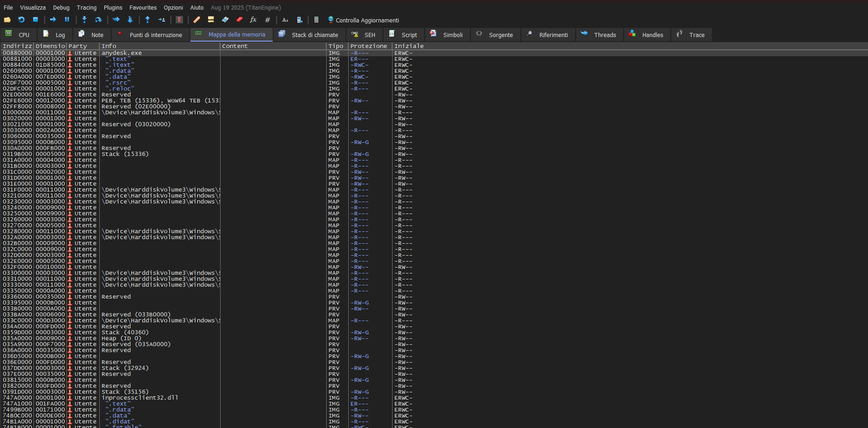Click the Step Into icon
Viewport: 868px width, 428px height.
tap(84, 20)
